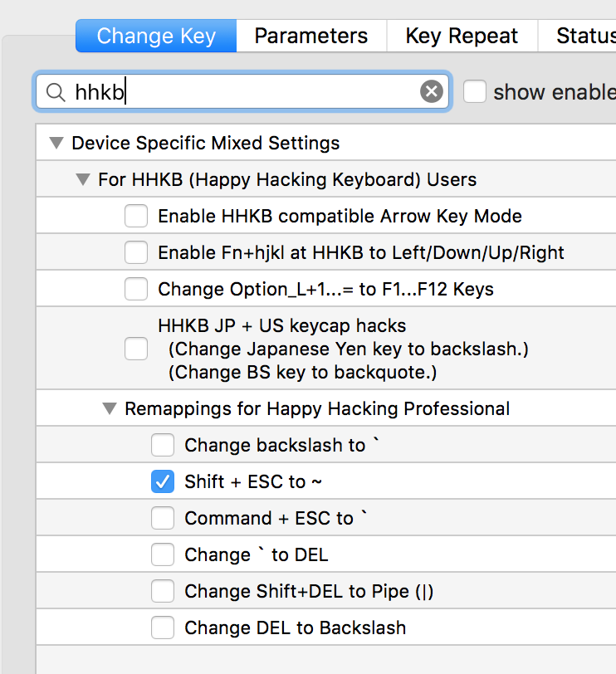Clear the hhkb search text
The height and width of the screenshot is (674, 616).
[432, 91]
